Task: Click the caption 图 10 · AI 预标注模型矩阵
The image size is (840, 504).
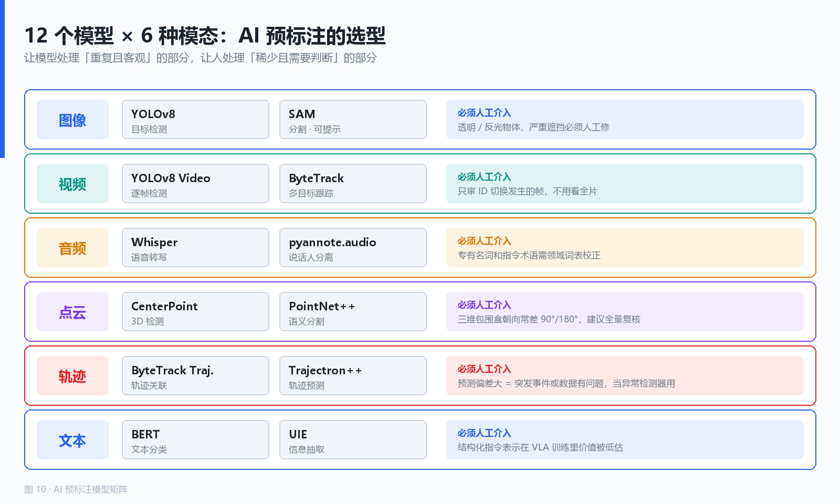Action: 76,489
